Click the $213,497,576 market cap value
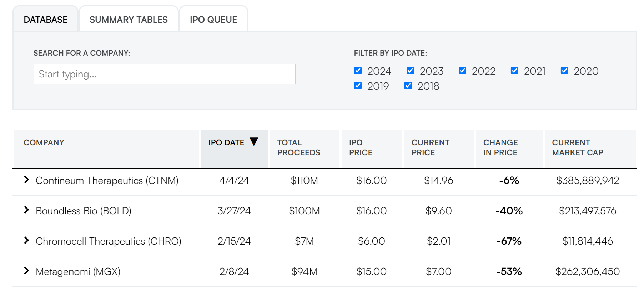 point(588,211)
